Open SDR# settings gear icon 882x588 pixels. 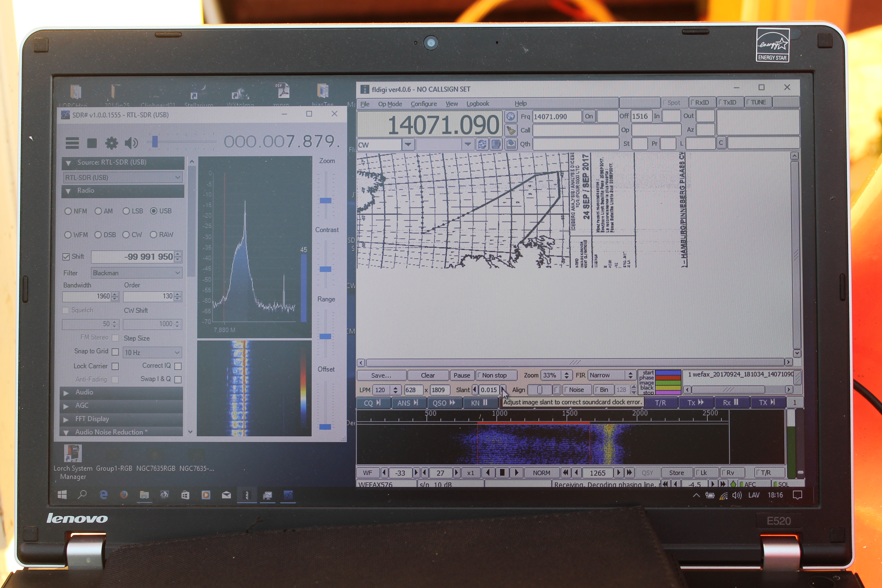tap(111, 143)
